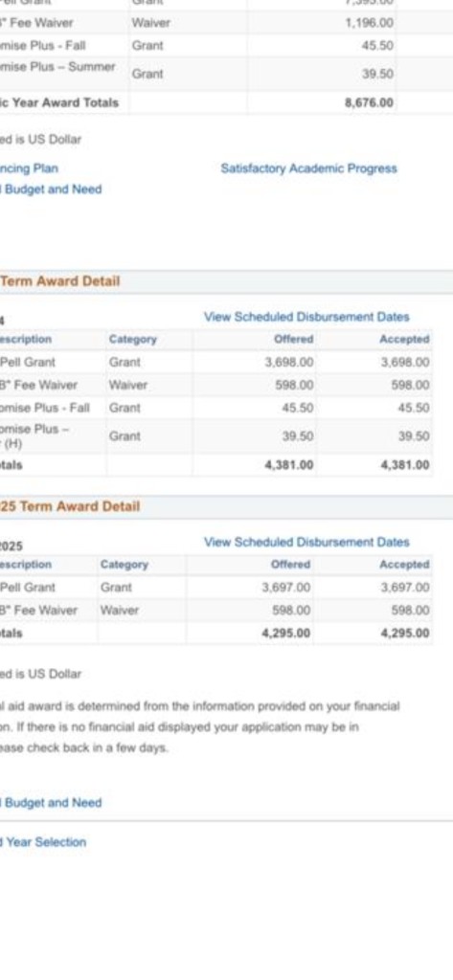The image size is (453, 980).
Task: View Scheduled Disbursement Dates for the 2025 term
Action: pos(306,542)
